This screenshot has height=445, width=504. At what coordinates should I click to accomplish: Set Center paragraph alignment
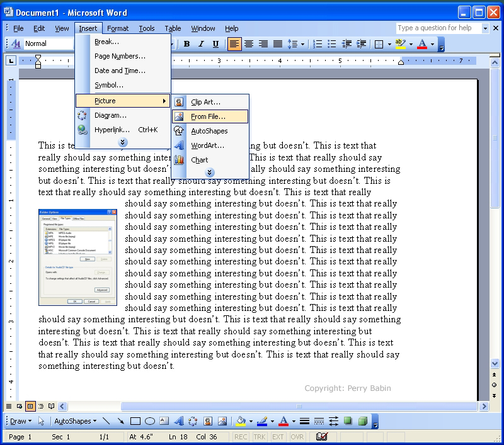[x=248, y=43]
